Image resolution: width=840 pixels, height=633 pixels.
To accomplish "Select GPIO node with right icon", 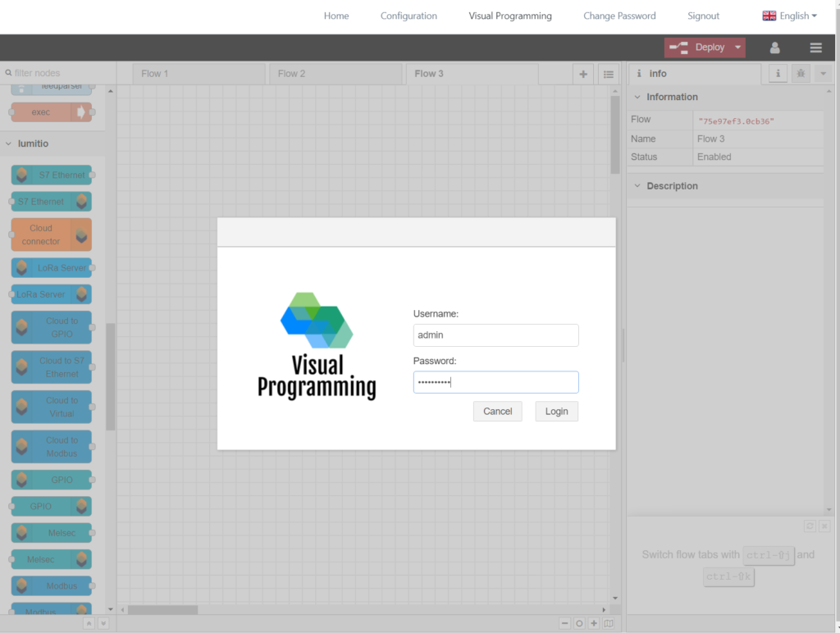I will [x=52, y=506].
